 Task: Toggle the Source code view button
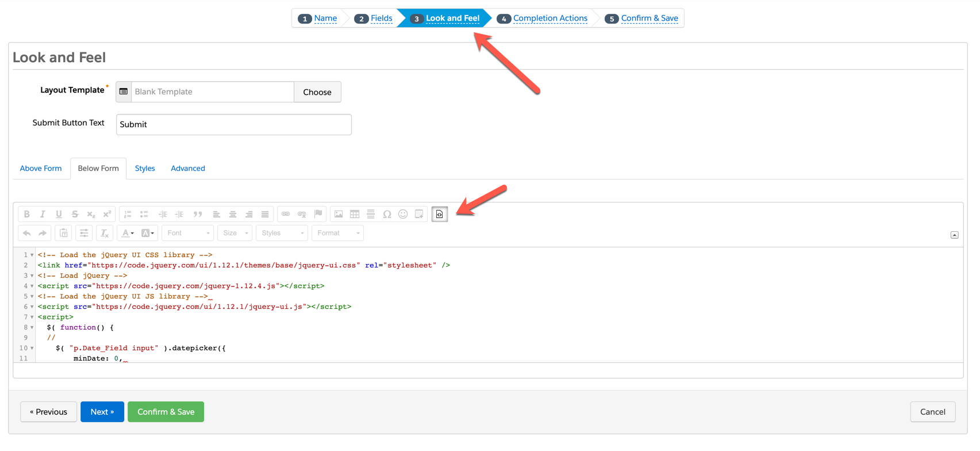pyautogui.click(x=439, y=214)
